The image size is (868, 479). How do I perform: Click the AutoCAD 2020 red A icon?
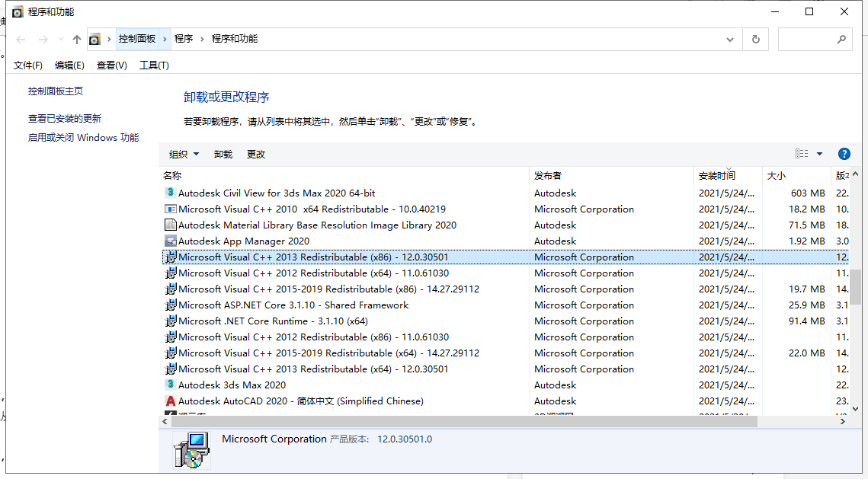pos(171,401)
